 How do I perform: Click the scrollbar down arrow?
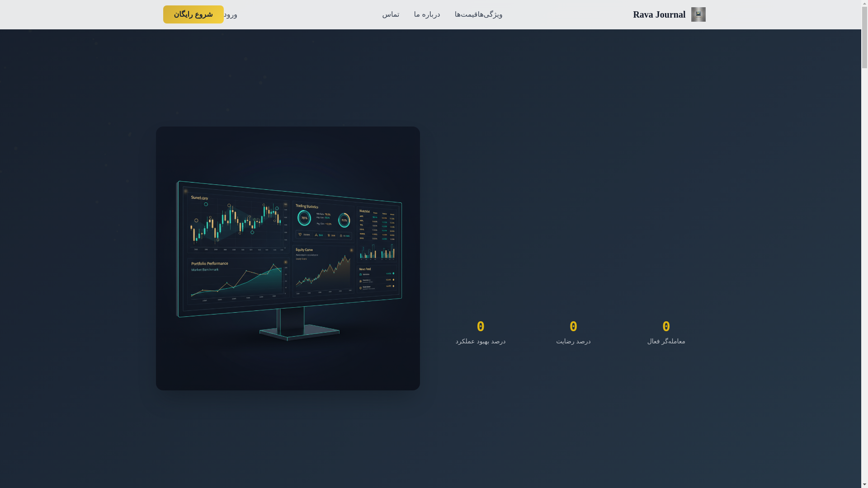point(864,484)
